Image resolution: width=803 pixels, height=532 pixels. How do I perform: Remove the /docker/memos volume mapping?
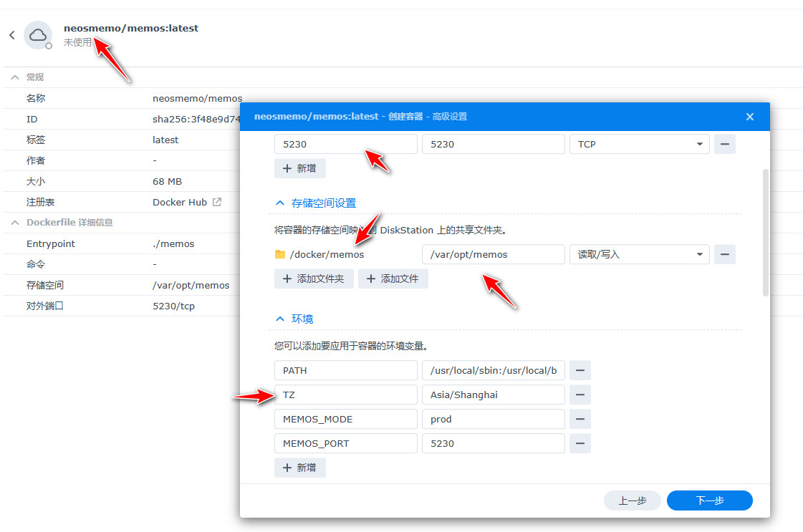(725, 254)
